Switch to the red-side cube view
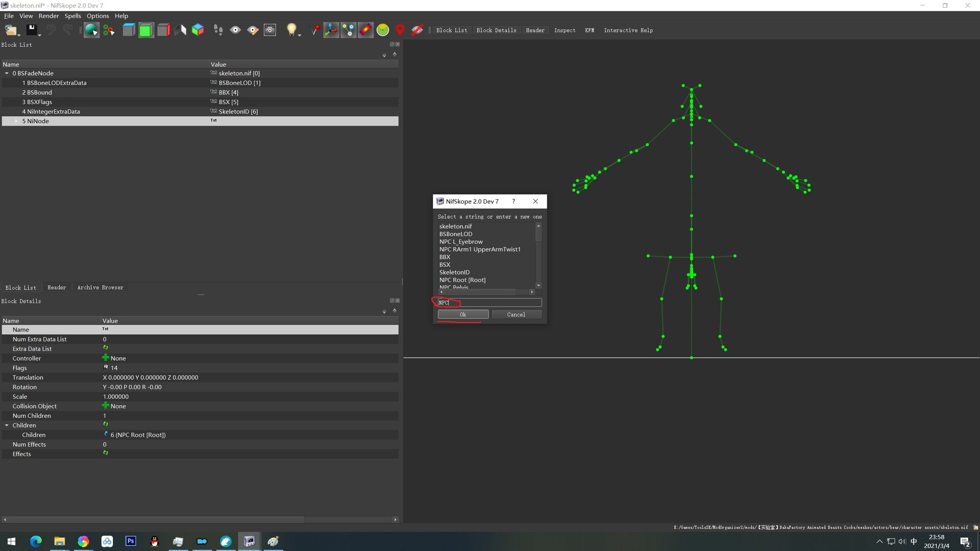Image resolution: width=980 pixels, height=551 pixels. tap(163, 30)
